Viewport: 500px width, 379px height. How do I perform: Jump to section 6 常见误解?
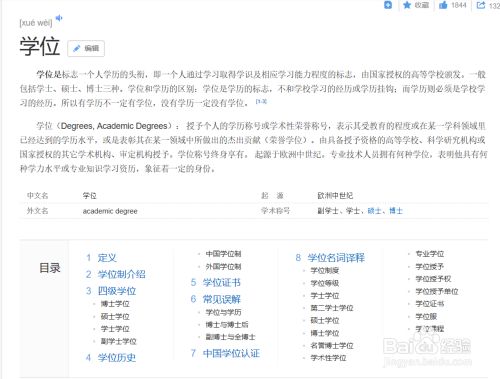pyautogui.click(x=222, y=299)
